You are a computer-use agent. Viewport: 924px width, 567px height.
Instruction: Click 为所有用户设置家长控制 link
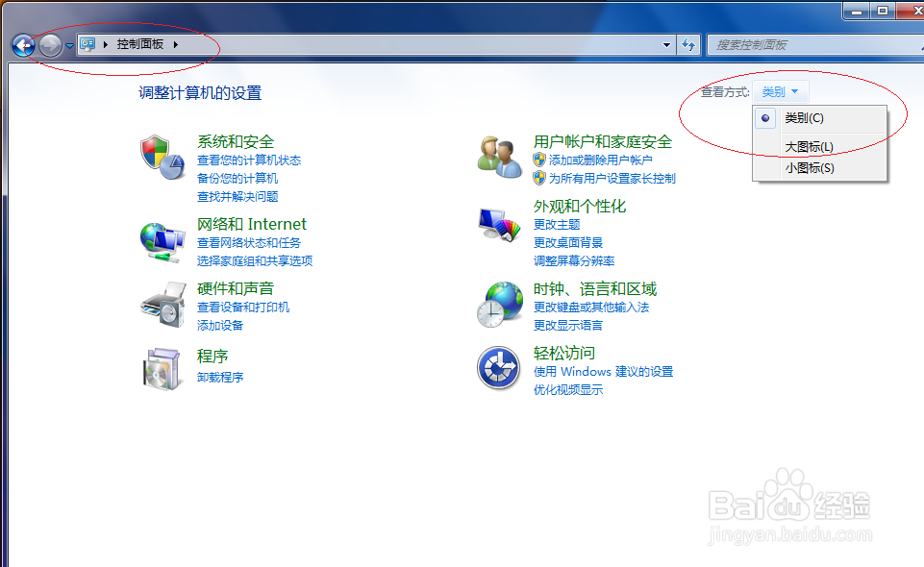(612, 179)
